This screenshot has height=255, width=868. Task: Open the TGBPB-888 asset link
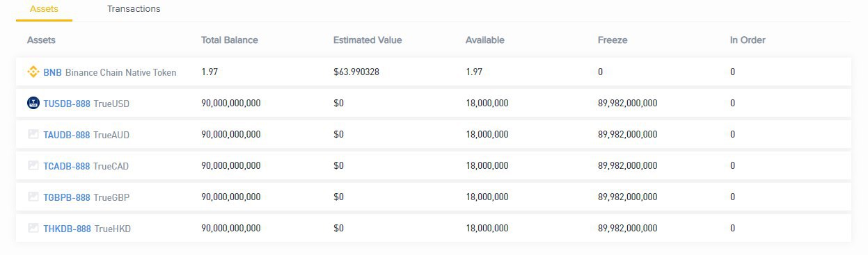[x=67, y=197]
